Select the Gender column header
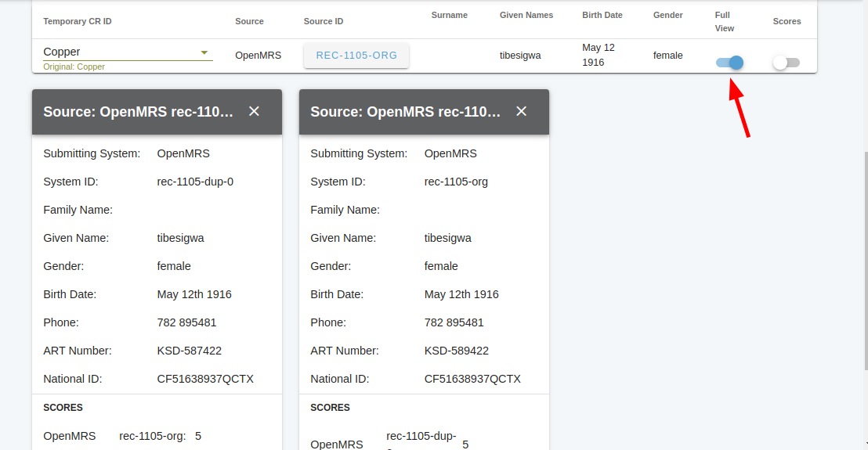868x450 pixels. 667,15
